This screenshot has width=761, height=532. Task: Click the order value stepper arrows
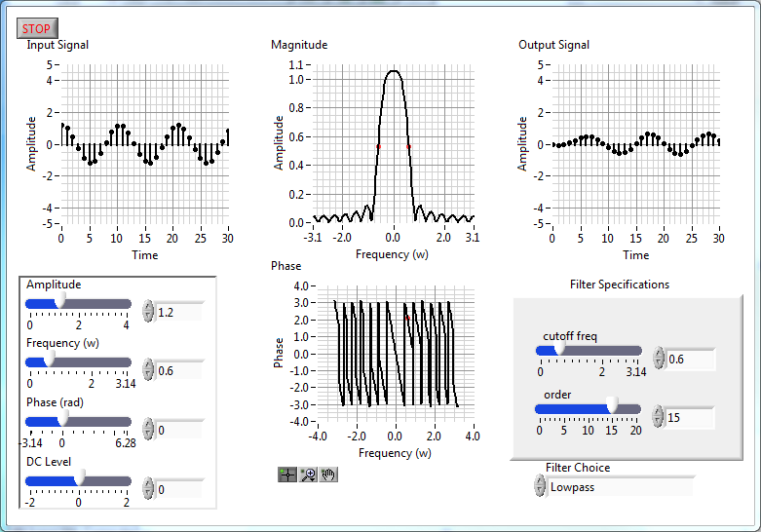[x=659, y=417]
